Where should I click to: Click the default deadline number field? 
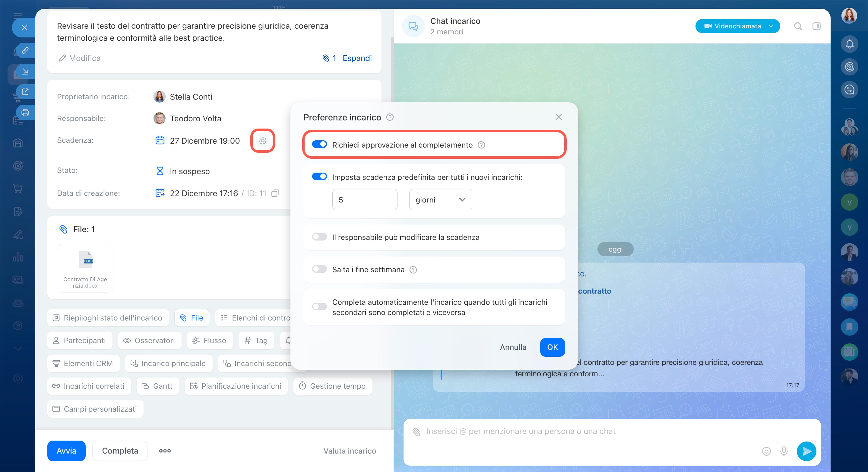pos(364,199)
